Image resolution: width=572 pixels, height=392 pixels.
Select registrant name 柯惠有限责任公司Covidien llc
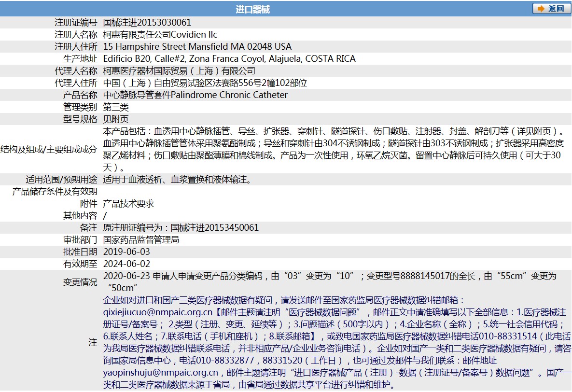(x=160, y=35)
